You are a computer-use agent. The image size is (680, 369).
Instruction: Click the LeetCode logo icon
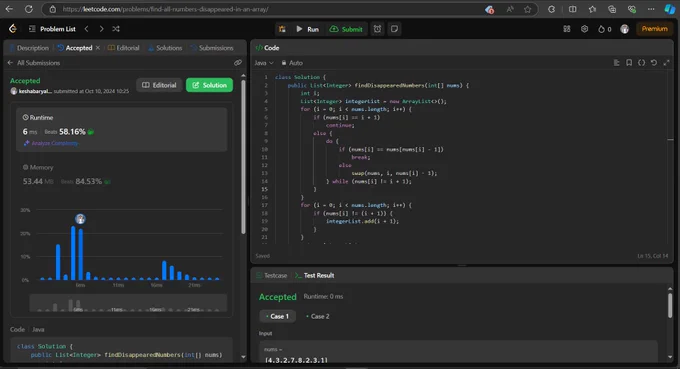[13, 29]
